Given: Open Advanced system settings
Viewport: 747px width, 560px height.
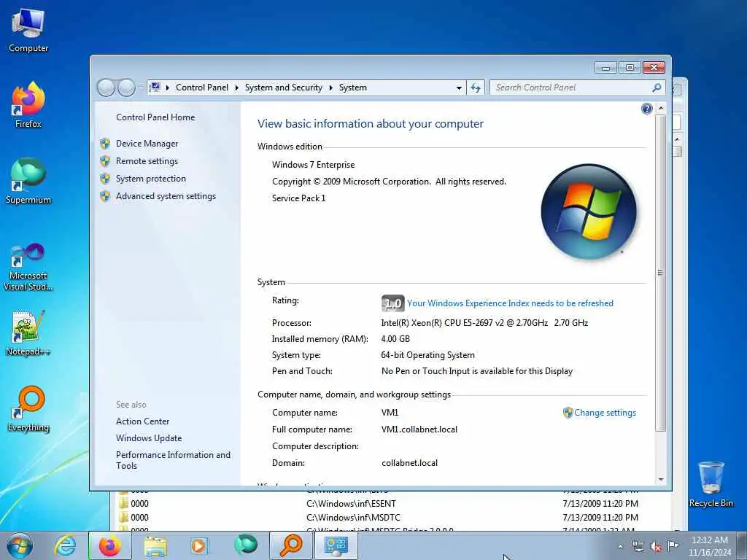Looking at the screenshot, I should pos(166,196).
